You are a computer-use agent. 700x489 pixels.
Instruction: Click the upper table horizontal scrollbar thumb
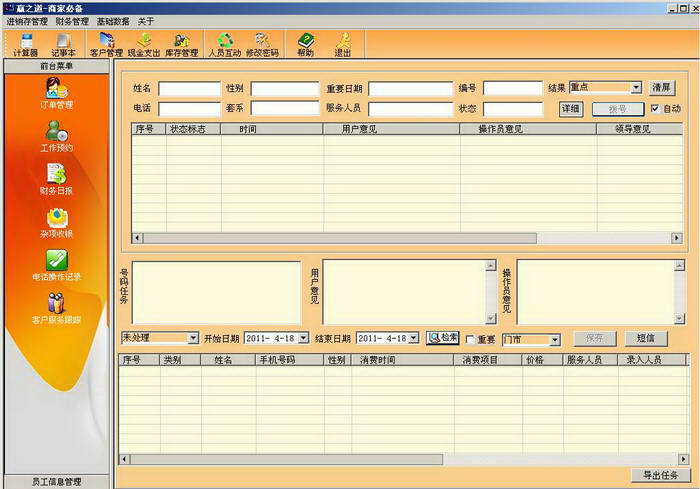coord(340,238)
